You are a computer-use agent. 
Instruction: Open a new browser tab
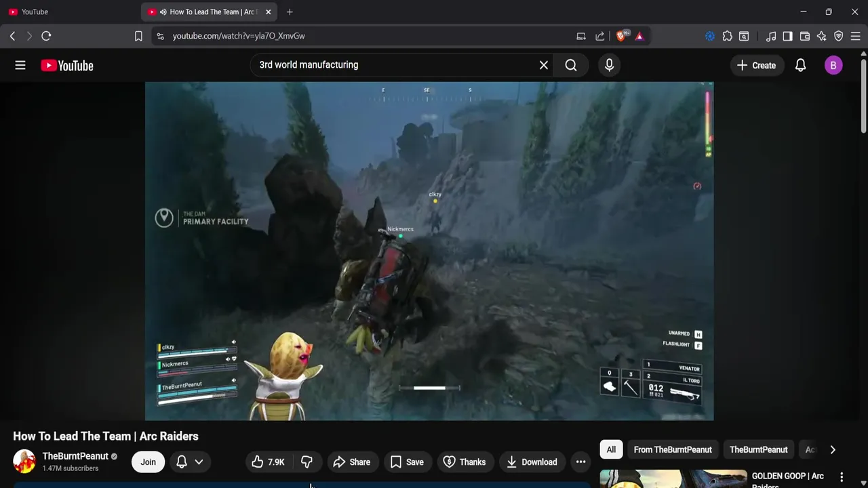pyautogui.click(x=290, y=12)
